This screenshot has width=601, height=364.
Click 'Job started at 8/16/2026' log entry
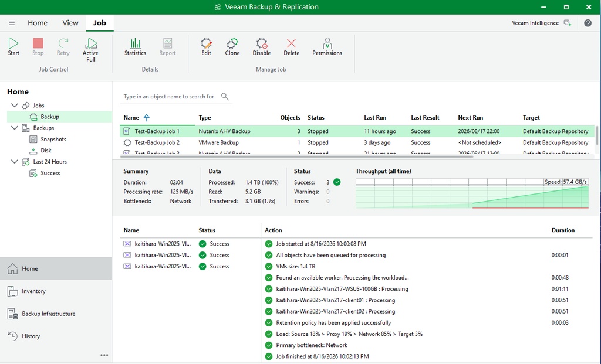(321, 244)
